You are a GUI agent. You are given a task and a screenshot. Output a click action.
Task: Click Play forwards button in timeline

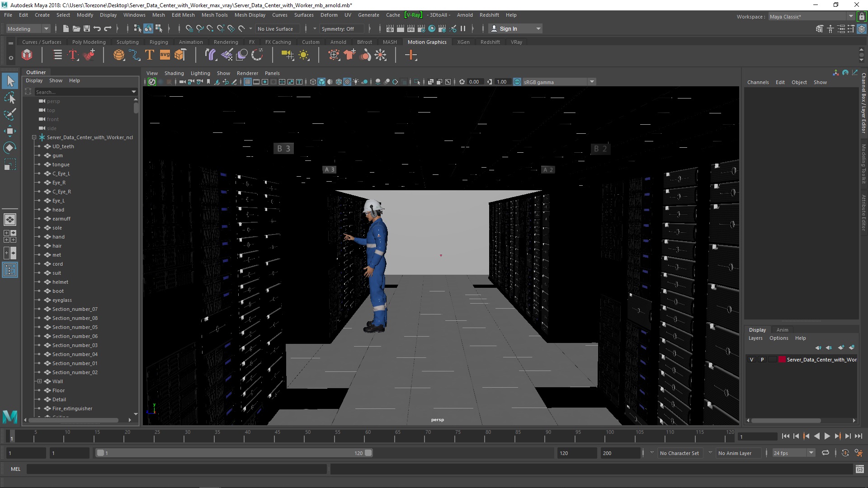click(x=827, y=436)
